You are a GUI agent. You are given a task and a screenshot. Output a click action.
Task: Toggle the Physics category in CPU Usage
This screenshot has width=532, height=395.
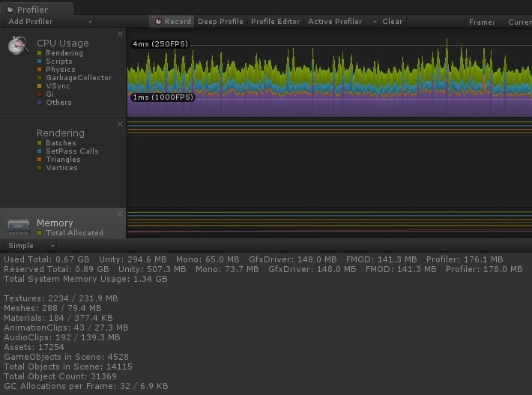(40, 69)
